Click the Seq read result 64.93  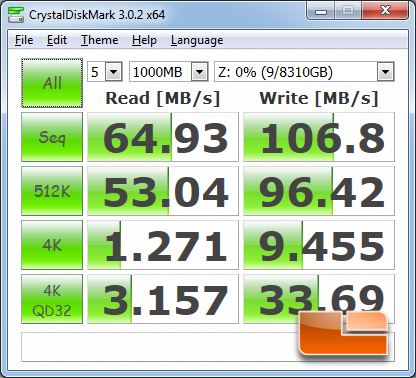pyautogui.click(x=163, y=137)
